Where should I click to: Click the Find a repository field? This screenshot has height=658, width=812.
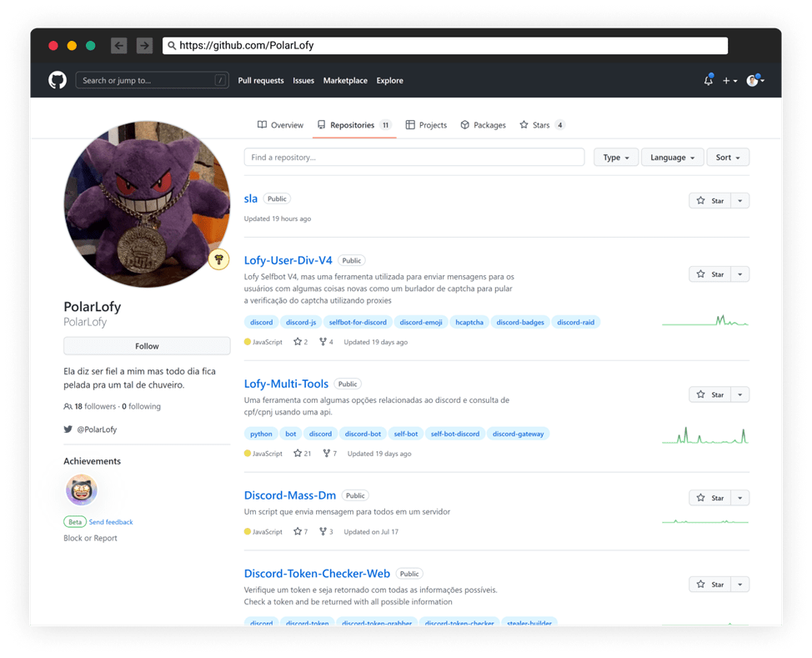(x=414, y=157)
